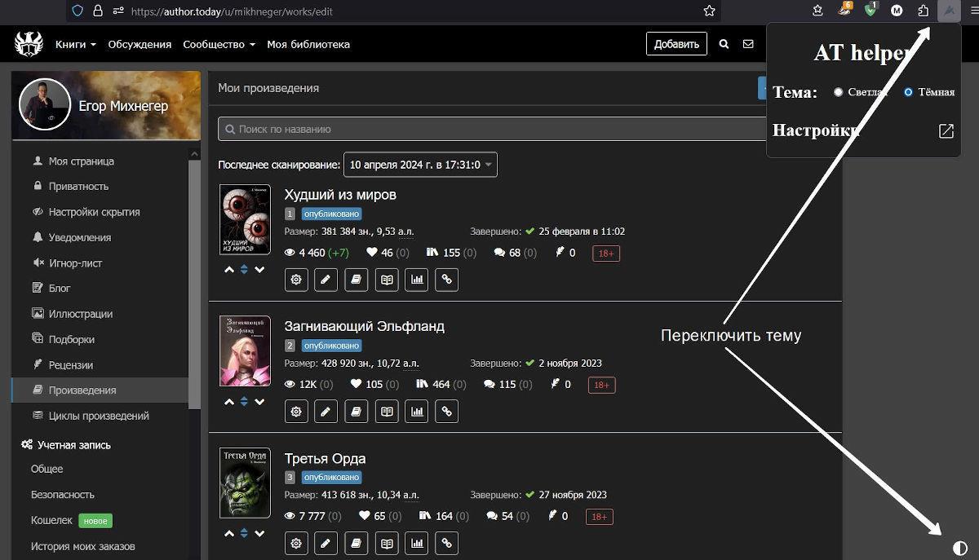Screen dimensions: 979x560
Task: Click the site search magnifier icon
Action: coord(724,44)
